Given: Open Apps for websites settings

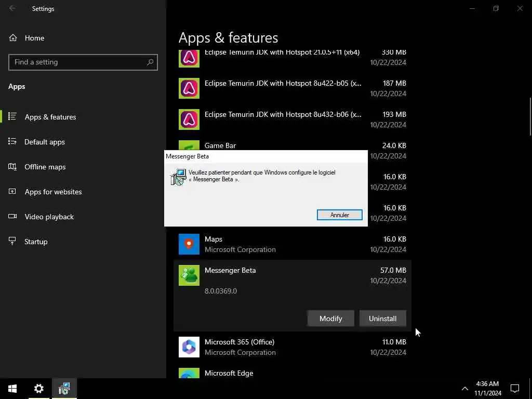Looking at the screenshot, I should click(54, 192).
